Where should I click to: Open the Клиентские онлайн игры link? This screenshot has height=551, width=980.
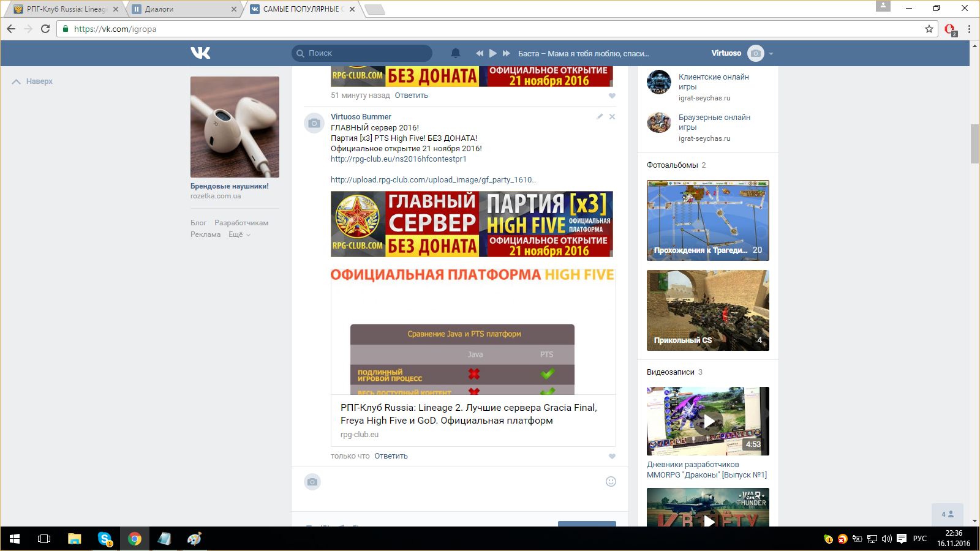pos(714,82)
